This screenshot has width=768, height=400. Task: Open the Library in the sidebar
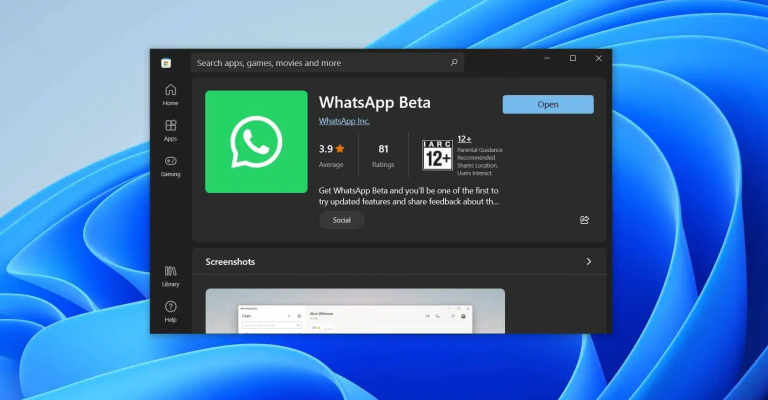[x=170, y=275]
